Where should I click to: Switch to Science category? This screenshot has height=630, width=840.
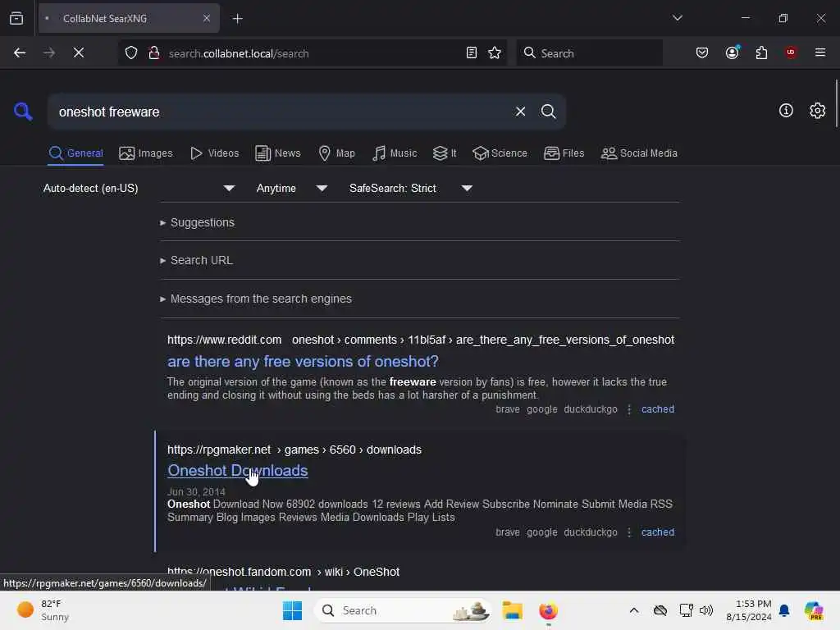tap(500, 153)
